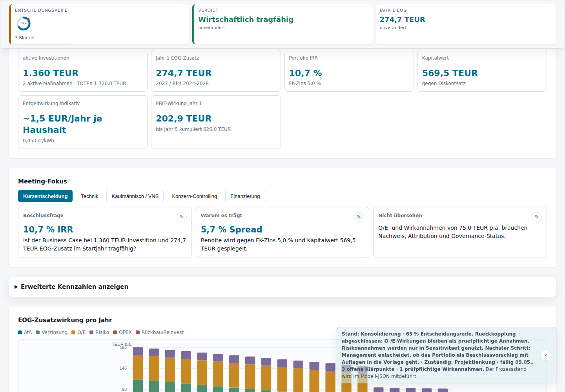Toggle AfA series in chart legend

pos(25,332)
